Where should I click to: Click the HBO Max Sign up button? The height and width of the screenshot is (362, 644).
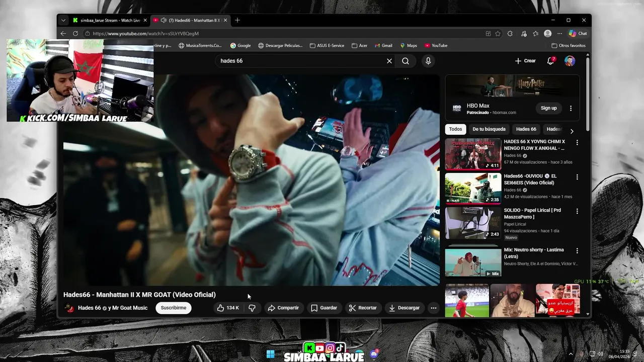548,108
